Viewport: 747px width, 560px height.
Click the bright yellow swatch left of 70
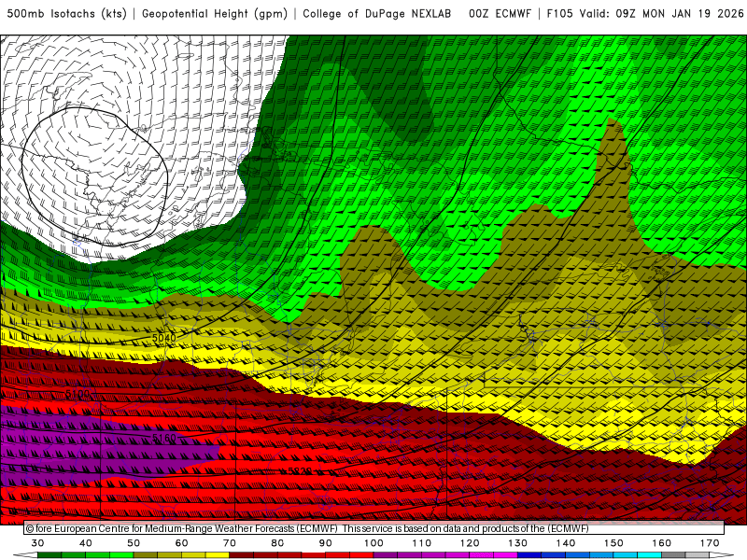(218, 555)
